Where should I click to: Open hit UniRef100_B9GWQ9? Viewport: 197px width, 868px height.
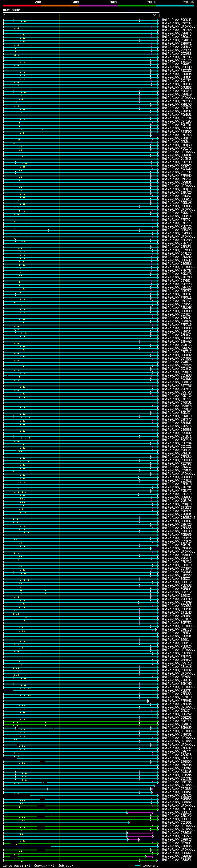(176, 856)
